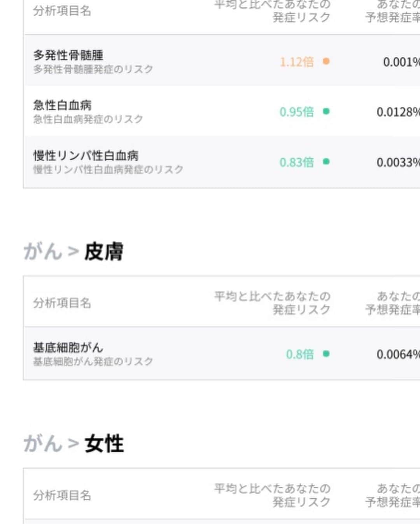Viewport: 420px width, 524px height.
Task: Click the がん breadcrumb above 皮膚
Action: (43, 251)
